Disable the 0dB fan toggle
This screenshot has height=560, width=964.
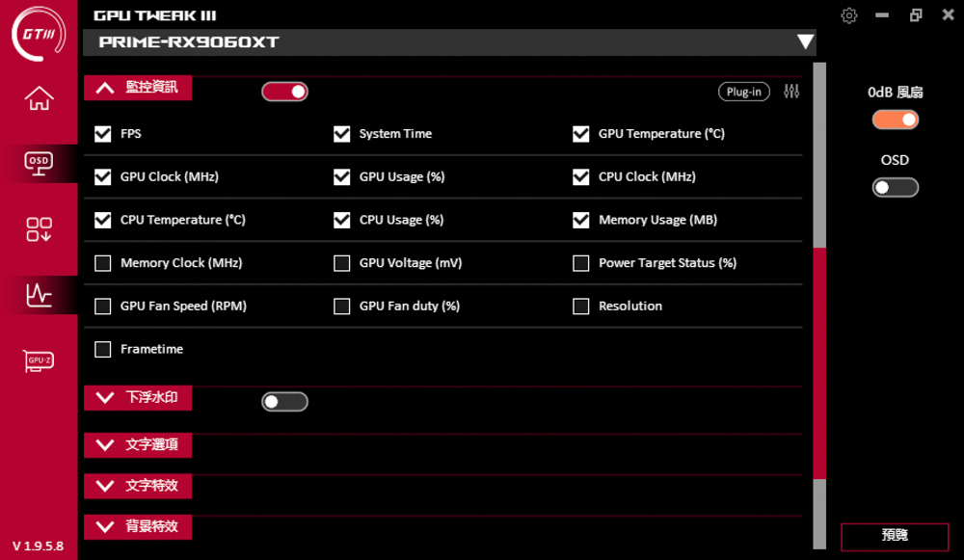896,120
